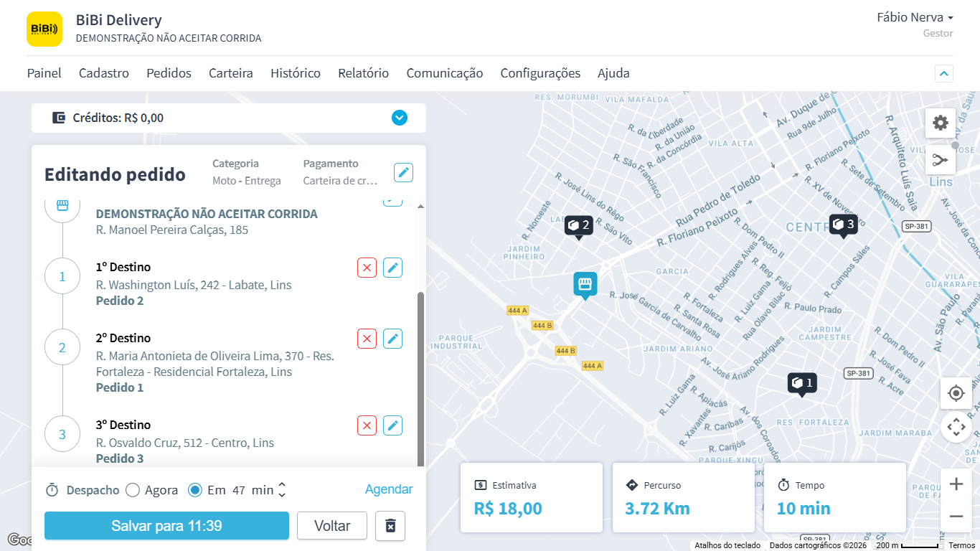Edit the 1º Destino address
980x551 pixels.
tap(392, 268)
